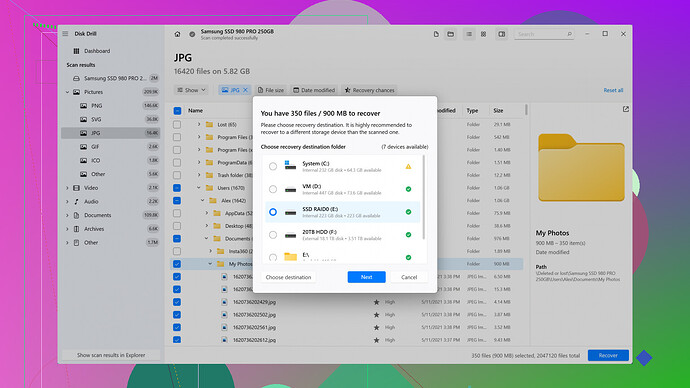690x388 pixels.
Task: Collapse the Pictures group in the sidebar
Action: click(x=67, y=92)
